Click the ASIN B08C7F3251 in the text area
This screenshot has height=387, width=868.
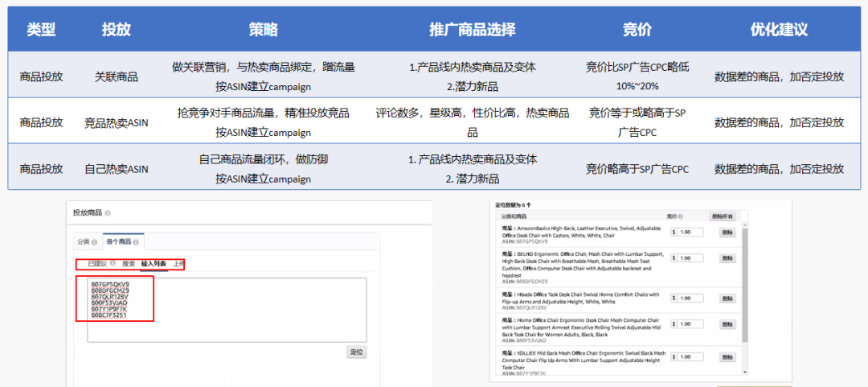(x=109, y=315)
